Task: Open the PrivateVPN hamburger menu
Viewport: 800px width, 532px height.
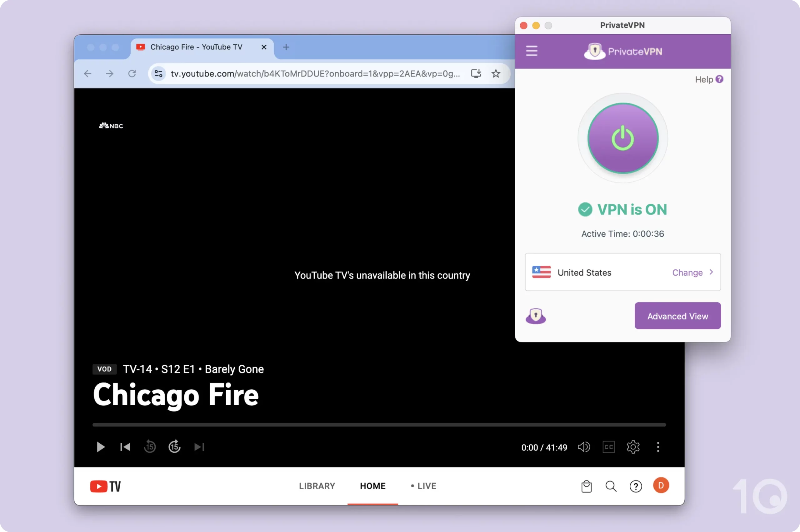Action: pos(532,51)
